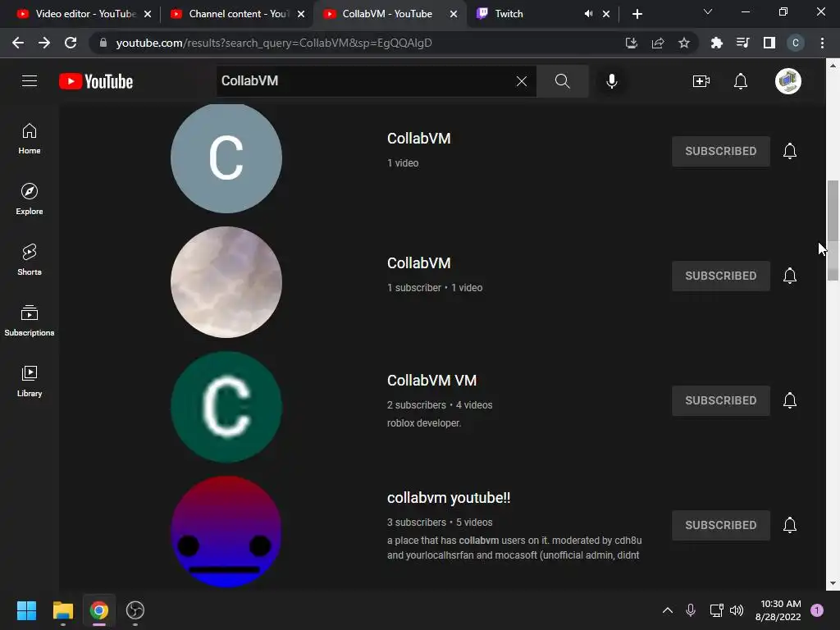
Task: Close the Twitch tab
Action: (606, 14)
